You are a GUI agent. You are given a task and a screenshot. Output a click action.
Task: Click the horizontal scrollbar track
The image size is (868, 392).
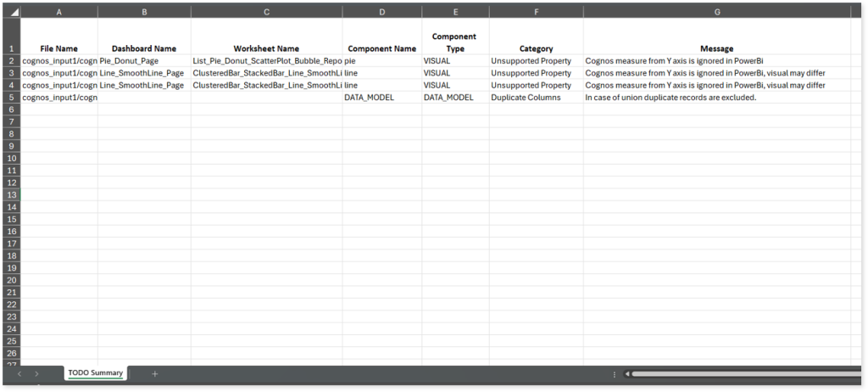[x=746, y=373]
